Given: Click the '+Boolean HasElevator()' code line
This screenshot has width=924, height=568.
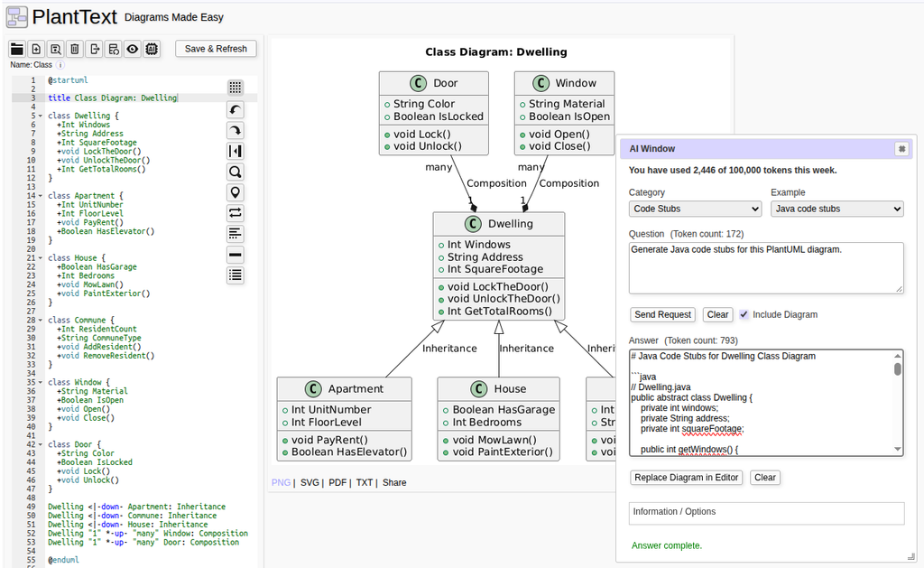Looking at the screenshot, I should (x=106, y=231).
